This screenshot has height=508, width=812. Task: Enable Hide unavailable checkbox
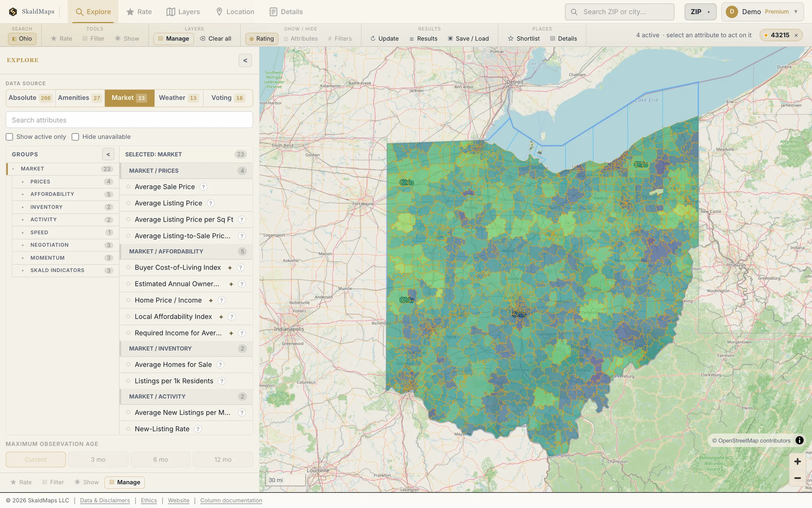[75, 137]
